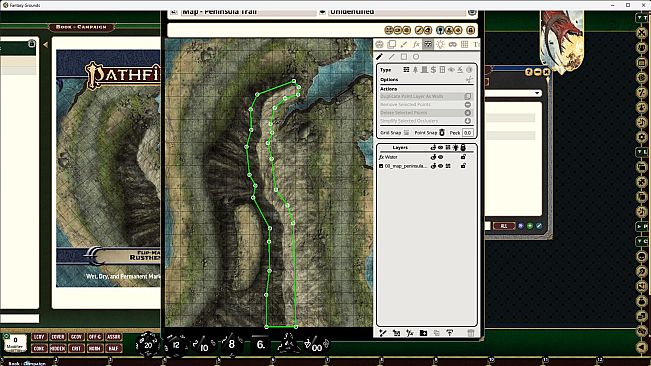The width and height of the screenshot is (651, 366).
Task: Click the green add button in right window
Action: (530, 226)
